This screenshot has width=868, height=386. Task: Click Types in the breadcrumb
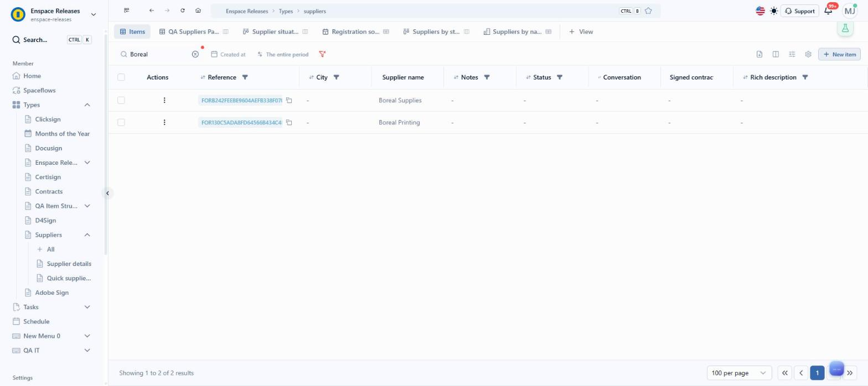coord(286,11)
